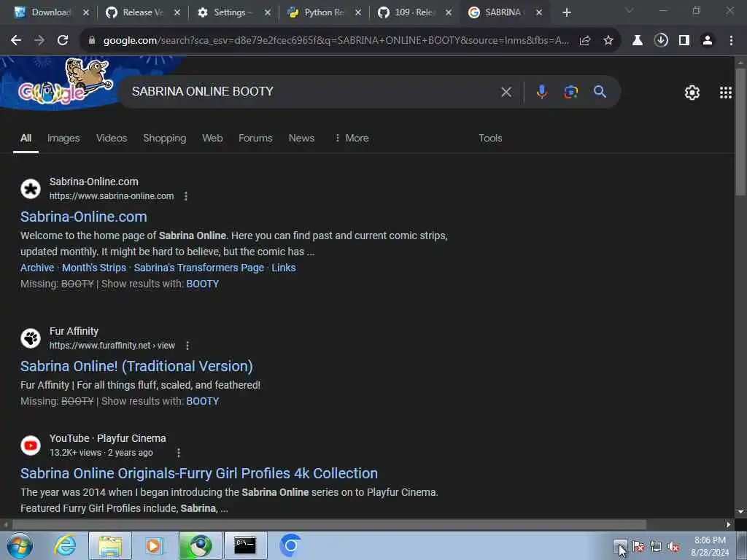Open the Sabrina-Online.com result title
This screenshot has width=747, height=560.
pos(83,217)
